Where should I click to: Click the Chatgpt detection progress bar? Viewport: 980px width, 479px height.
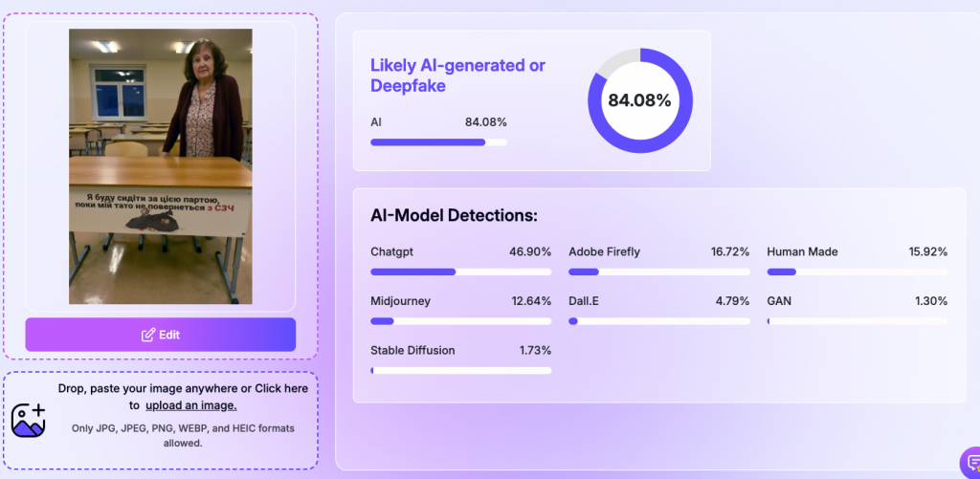click(x=460, y=272)
